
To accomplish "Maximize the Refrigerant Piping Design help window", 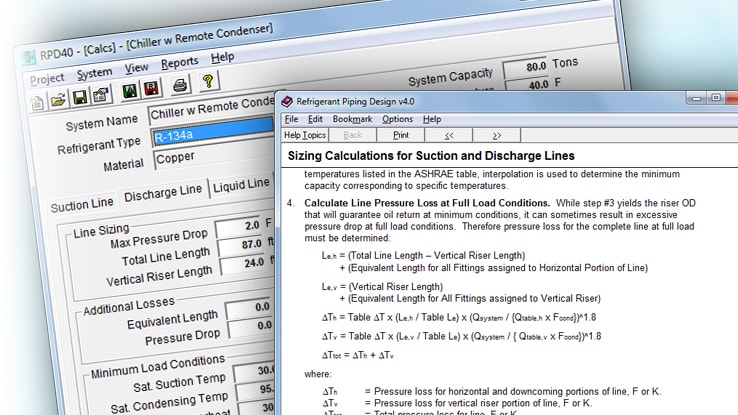I will [x=716, y=97].
